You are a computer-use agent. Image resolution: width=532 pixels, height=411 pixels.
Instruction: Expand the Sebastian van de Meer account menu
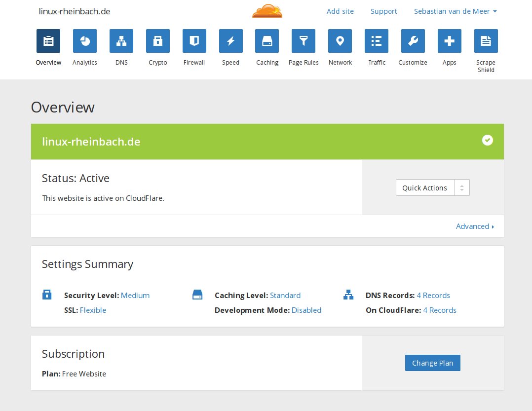click(x=456, y=11)
